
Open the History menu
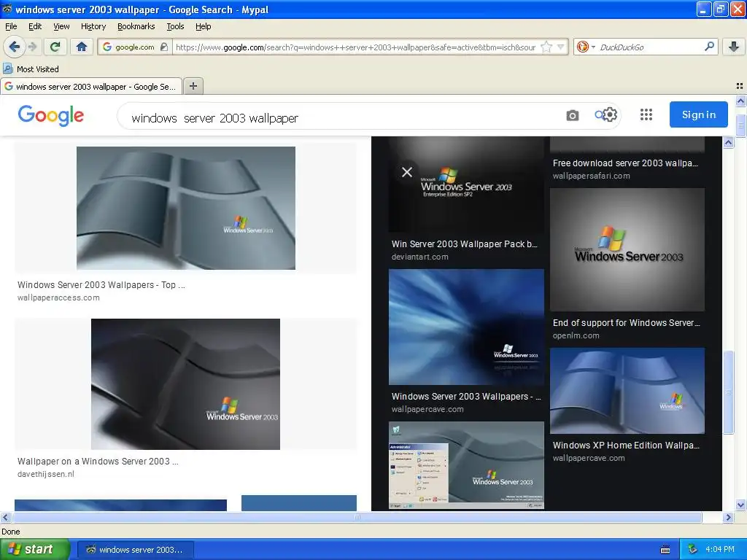click(x=93, y=26)
